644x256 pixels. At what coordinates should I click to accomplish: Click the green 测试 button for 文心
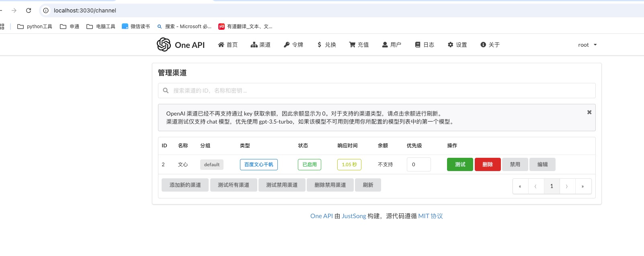(x=460, y=164)
